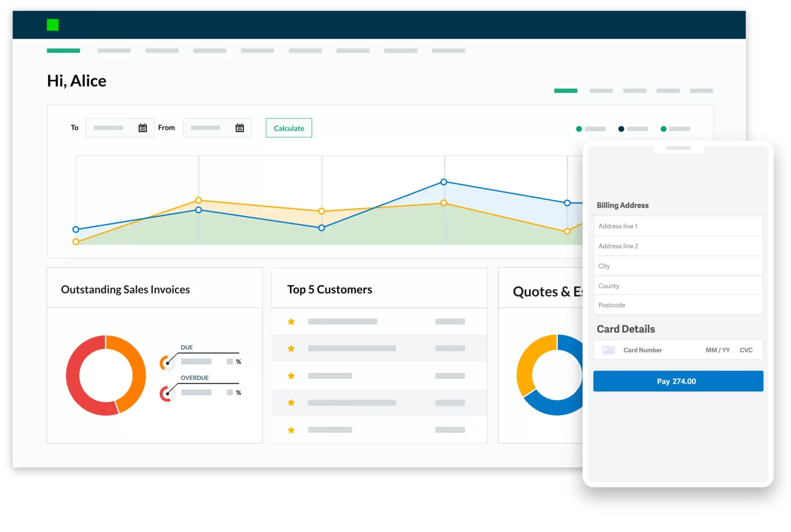Click the DUE gauge icon
The width and height of the screenshot is (791, 532).
click(x=167, y=362)
